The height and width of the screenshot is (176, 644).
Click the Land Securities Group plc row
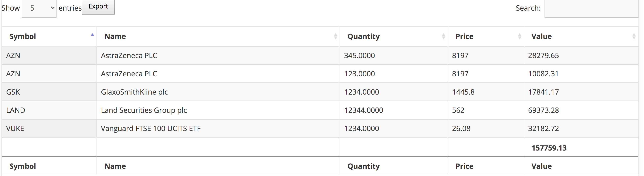point(144,110)
